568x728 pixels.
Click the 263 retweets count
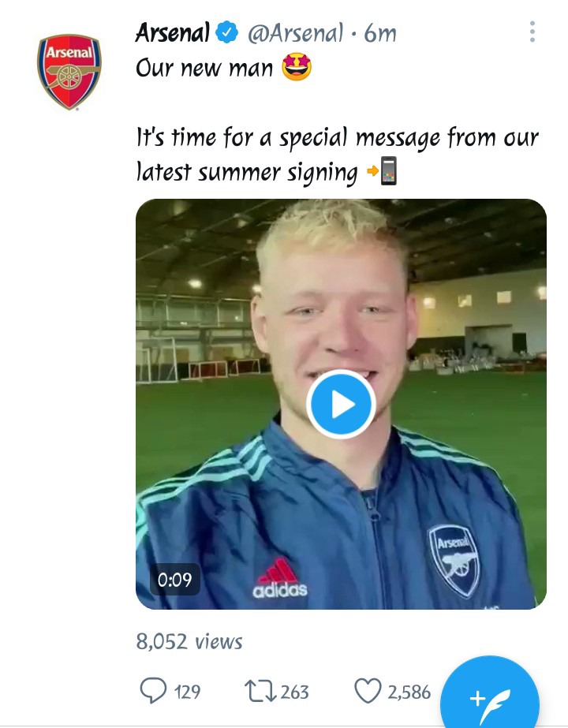295,692
